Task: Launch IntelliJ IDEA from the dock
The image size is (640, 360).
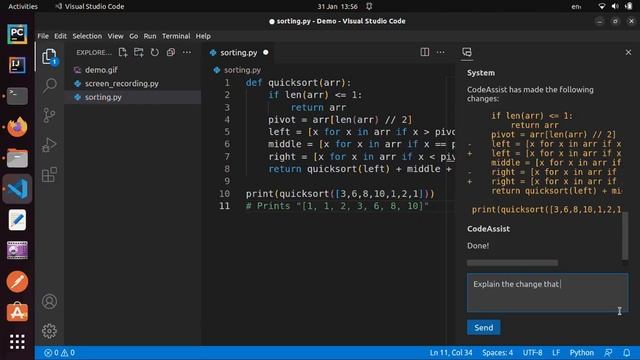Action: 17,65
